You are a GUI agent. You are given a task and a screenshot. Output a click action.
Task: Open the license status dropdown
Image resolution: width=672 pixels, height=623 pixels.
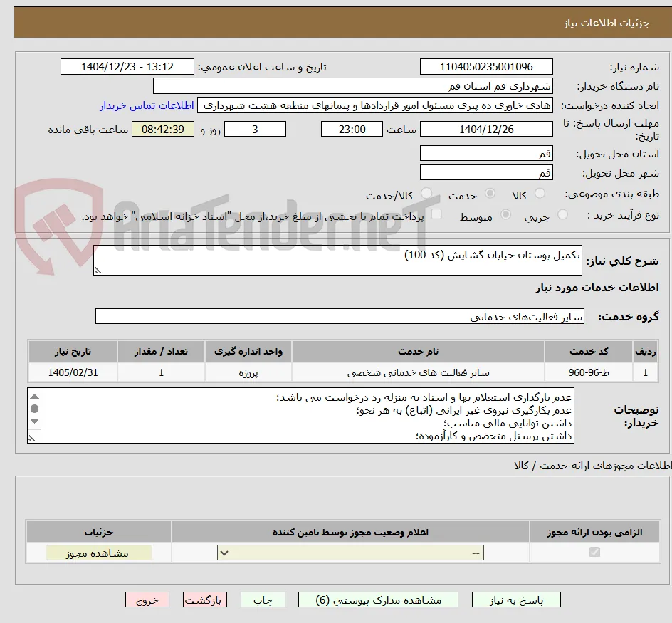pyautogui.click(x=350, y=553)
